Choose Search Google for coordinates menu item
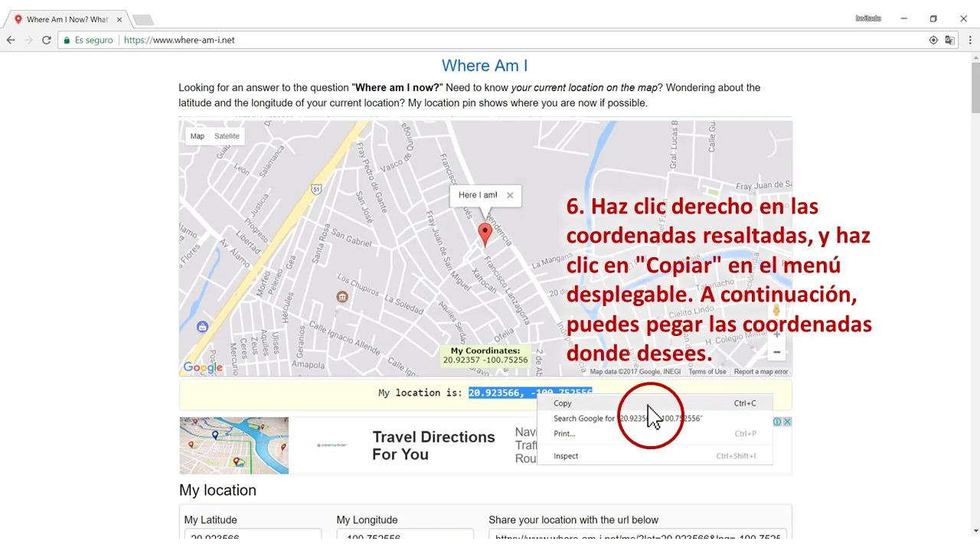The height and width of the screenshot is (551, 980). pos(655,419)
